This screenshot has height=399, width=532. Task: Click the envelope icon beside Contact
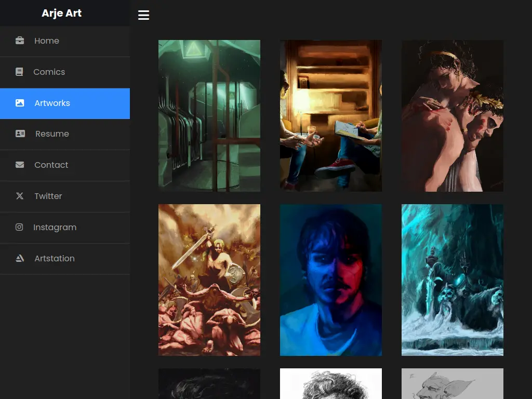pyautogui.click(x=20, y=165)
